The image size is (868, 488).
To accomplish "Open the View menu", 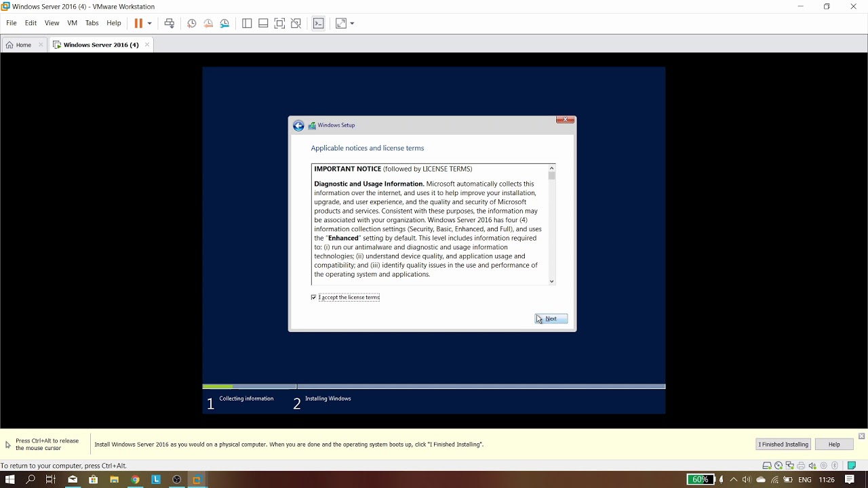I will pyautogui.click(x=52, y=23).
